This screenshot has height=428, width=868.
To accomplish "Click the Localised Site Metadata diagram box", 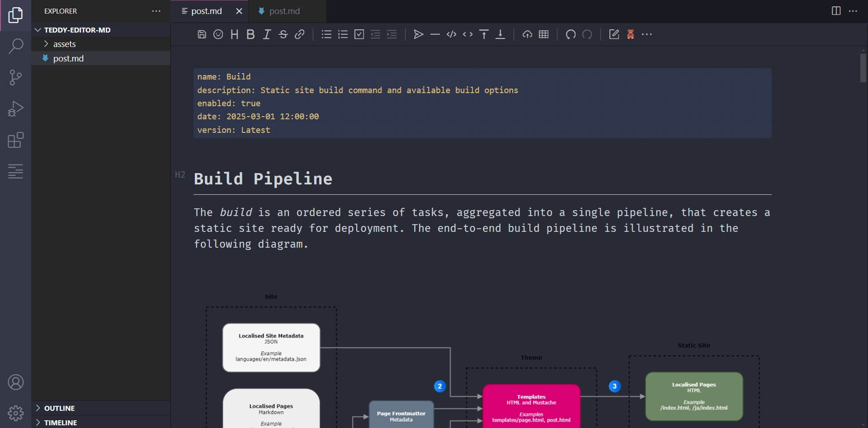I will (271, 348).
